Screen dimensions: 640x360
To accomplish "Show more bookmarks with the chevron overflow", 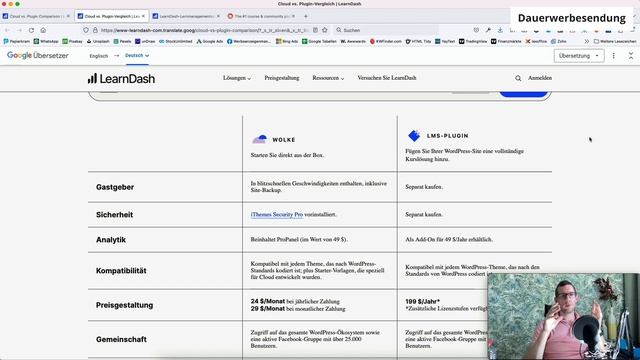I will pos(587,41).
